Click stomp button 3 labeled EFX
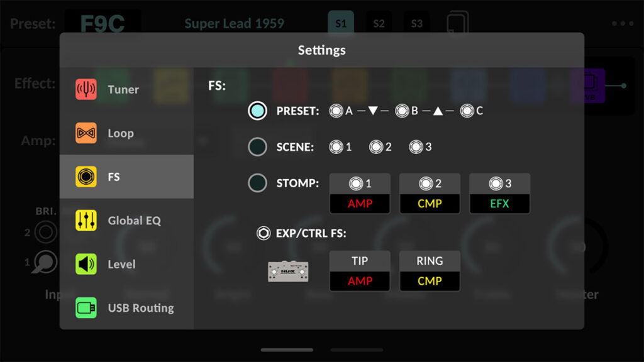 (x=499, y=193)
